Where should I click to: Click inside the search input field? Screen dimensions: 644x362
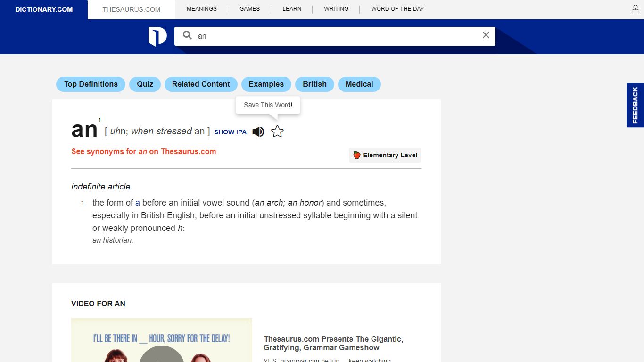click(x=335, y=36)
